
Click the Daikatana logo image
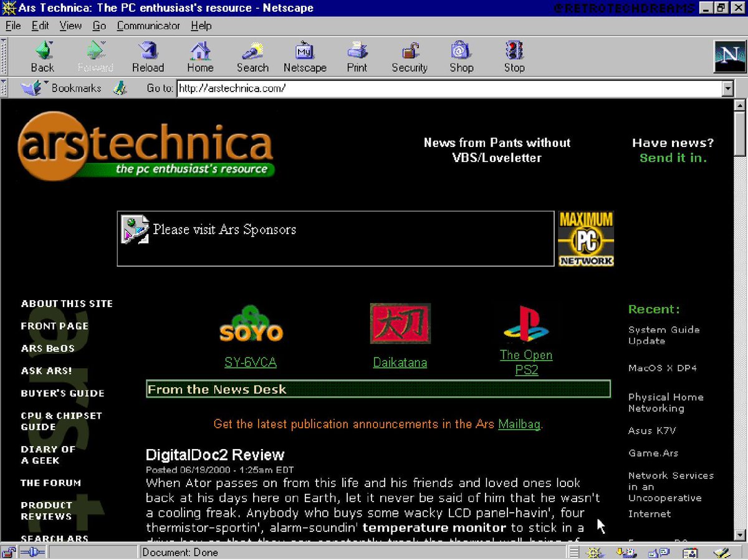[x=400, y=324]
